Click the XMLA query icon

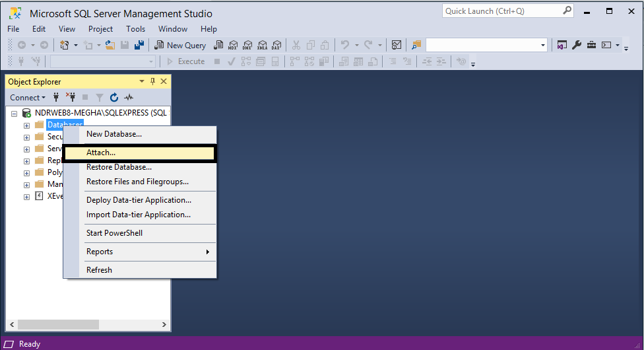(262, 46)
